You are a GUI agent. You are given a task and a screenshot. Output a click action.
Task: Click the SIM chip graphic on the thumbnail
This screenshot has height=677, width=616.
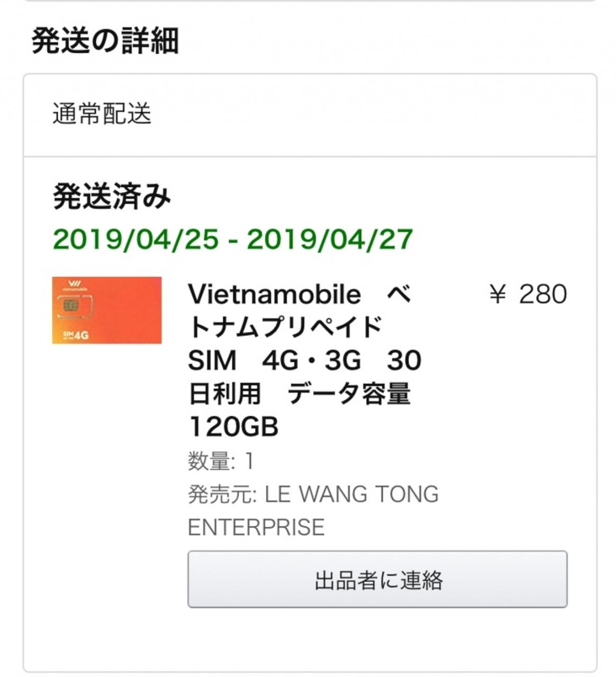pos(71,306)
